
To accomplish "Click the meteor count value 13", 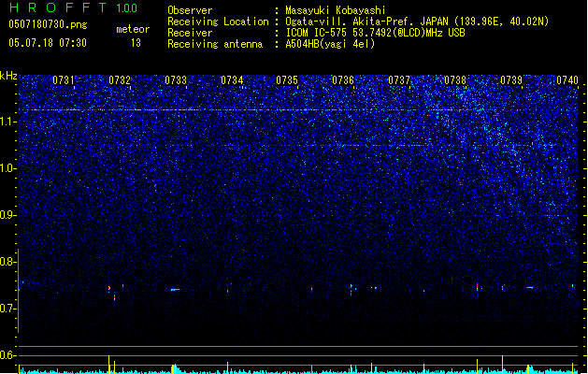I will click(x=136, y=43).
